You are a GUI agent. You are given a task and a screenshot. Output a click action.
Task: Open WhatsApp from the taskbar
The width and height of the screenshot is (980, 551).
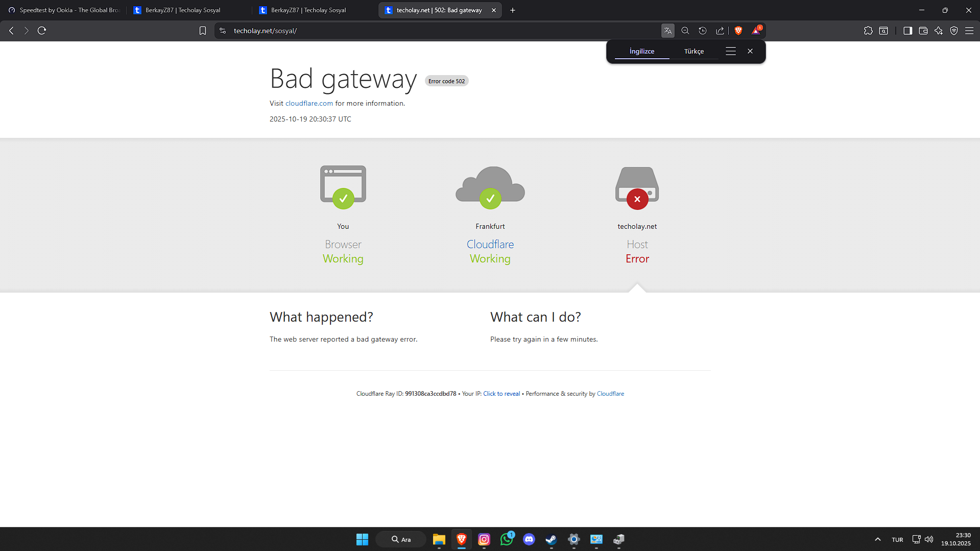(507, 539)
